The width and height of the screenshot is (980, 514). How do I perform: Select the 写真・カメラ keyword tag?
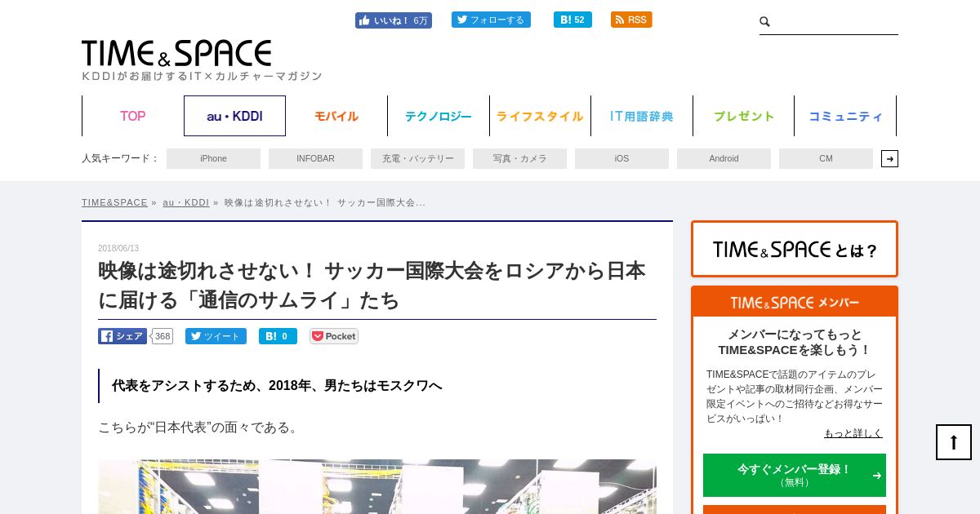[x=519, y=158]
